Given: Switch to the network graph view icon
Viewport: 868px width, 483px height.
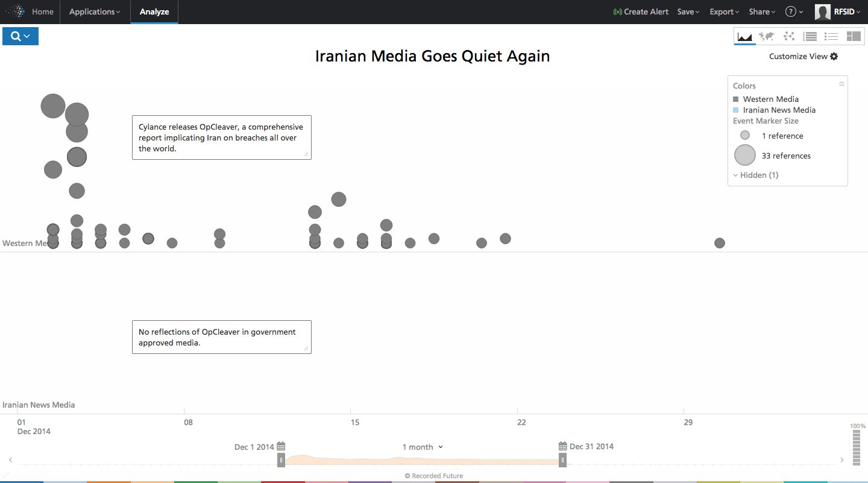Looking at the screenshot, I should click(788, 36).
